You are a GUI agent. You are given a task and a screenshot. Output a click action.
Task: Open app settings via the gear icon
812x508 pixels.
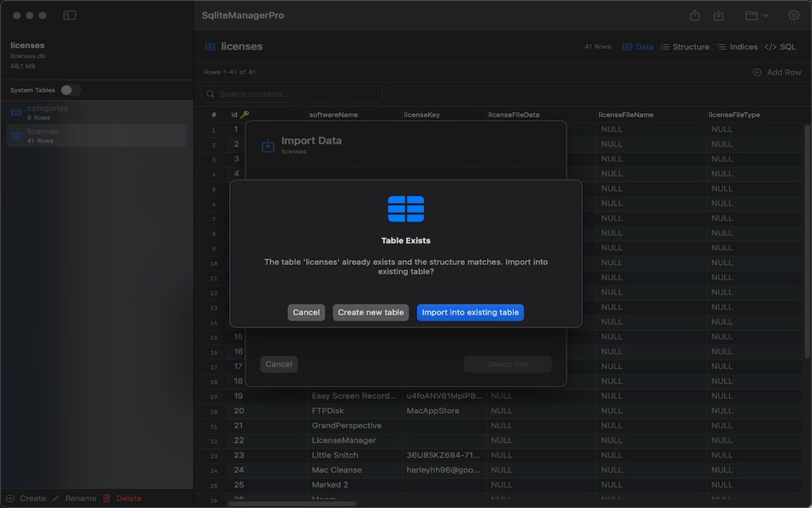793,15
